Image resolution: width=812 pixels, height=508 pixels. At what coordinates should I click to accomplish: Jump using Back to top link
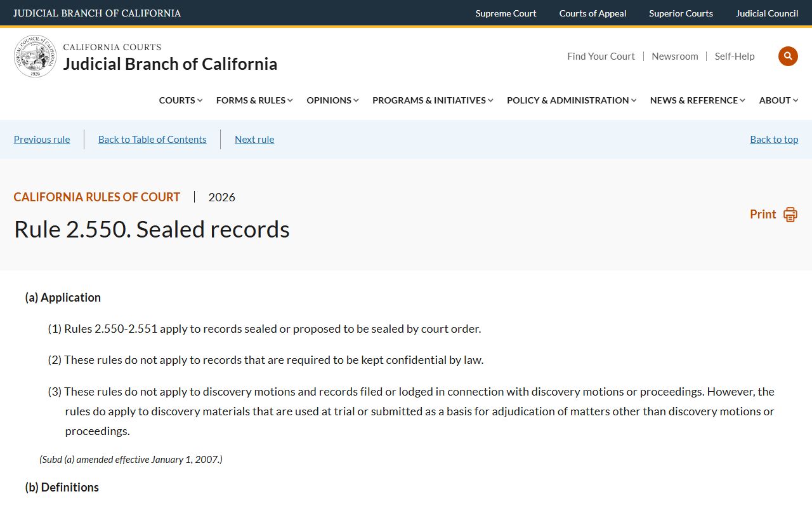[774, 140]
